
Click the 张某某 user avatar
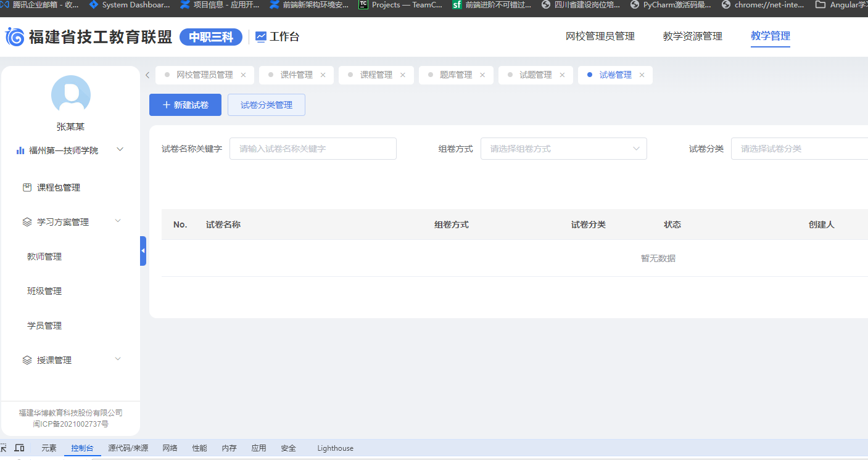pos(71,95)
